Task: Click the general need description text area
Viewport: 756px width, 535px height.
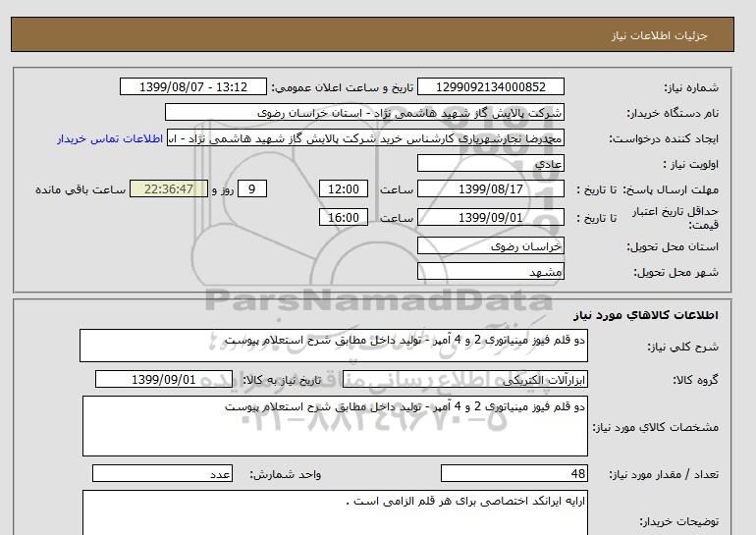Action: pos(334,346)
